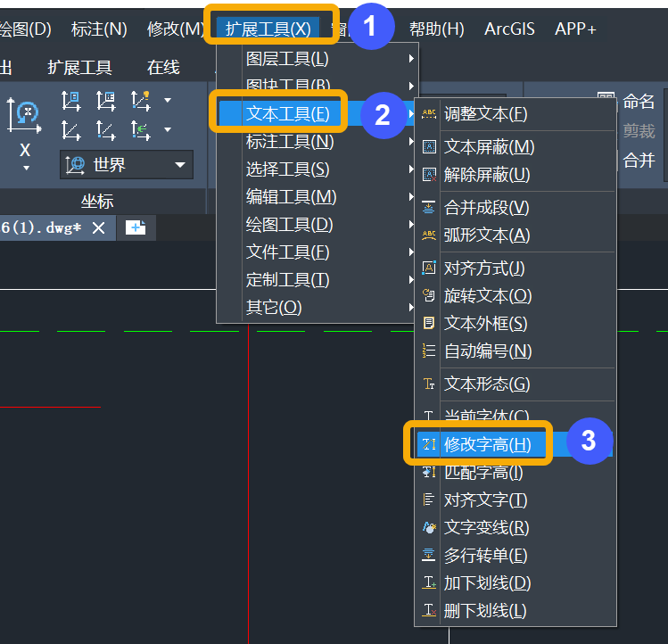Click the 旋转文本(O) rotate icon

pos(429,295)
